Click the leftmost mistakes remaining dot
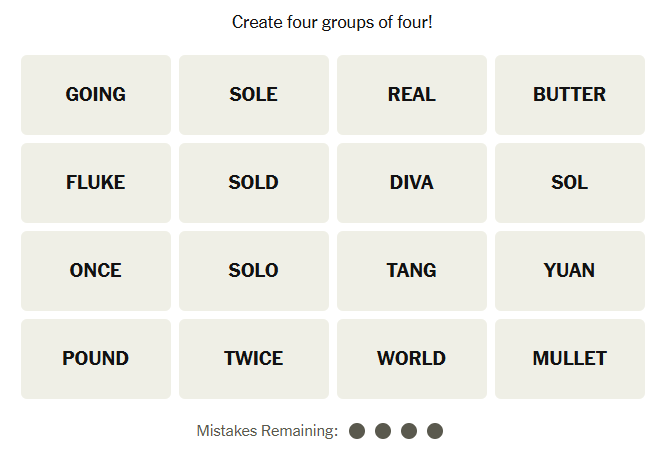Viewport: 665px width, 453px height. coord(357,431)
